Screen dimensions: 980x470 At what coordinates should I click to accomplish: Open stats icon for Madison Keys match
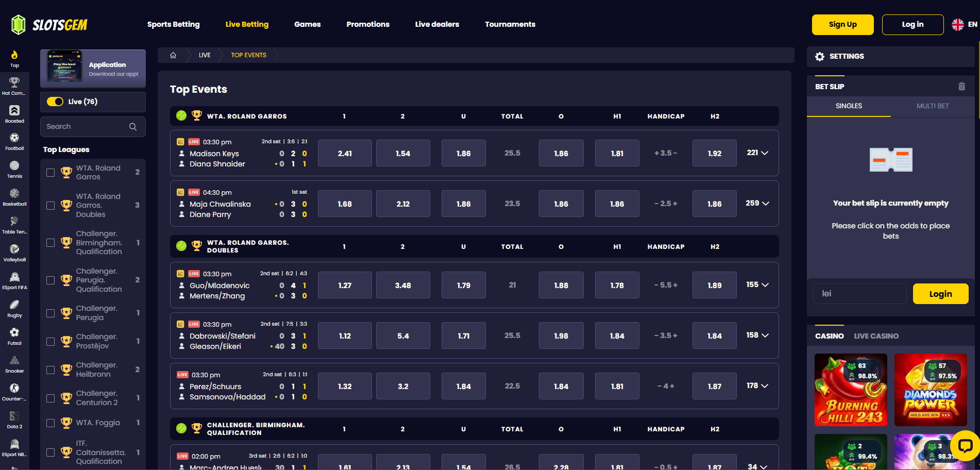(x=180, y=142)
